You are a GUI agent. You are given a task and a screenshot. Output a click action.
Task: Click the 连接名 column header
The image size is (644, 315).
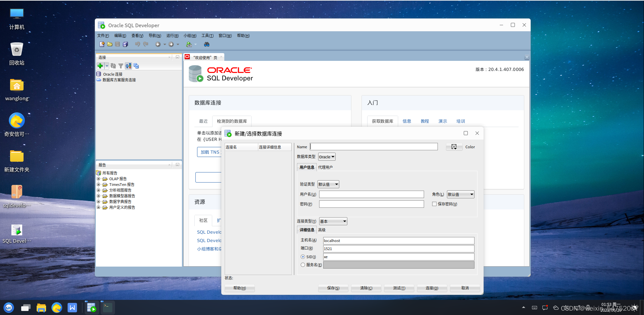241,147
